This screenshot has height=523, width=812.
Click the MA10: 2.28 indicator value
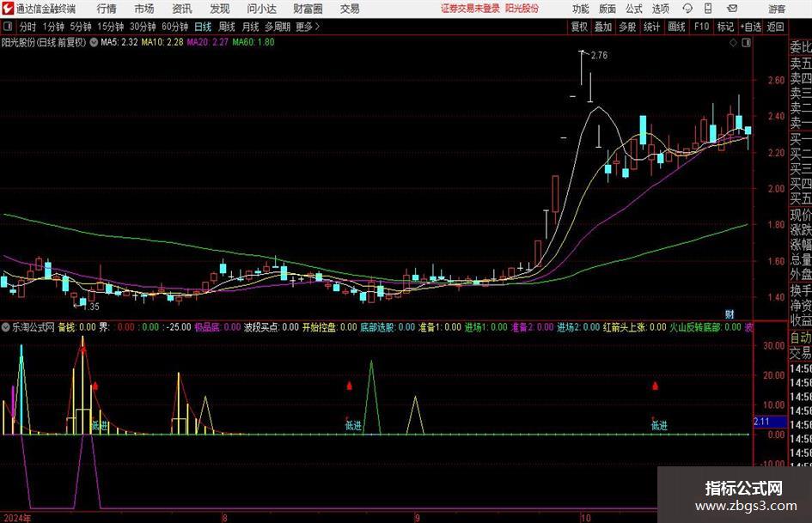(x=162, y=42)
